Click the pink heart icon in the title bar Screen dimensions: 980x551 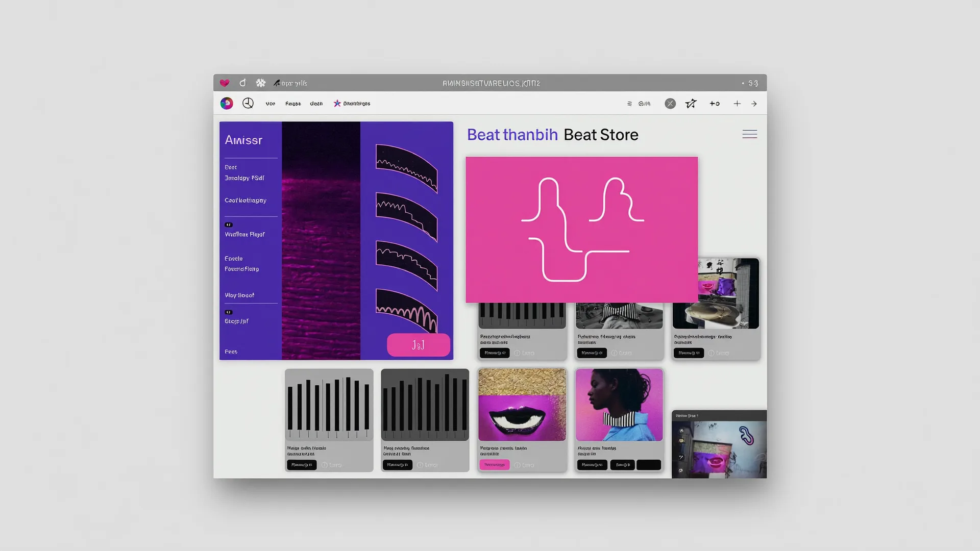225,83
